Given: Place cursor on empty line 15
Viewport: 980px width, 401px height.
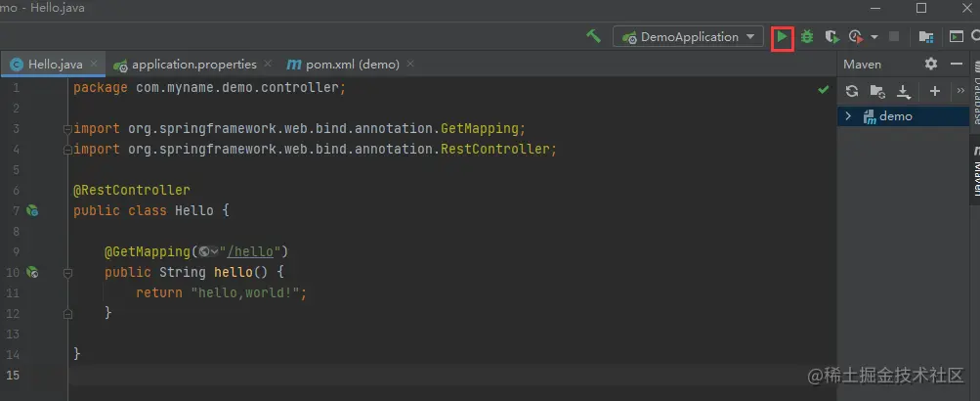Looking at the screenshot, I should point(450,375).
